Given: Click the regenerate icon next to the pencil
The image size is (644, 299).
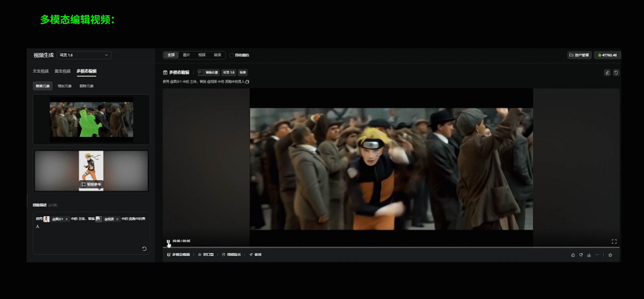Looking at the screenshot, I should [x=616, y=73].
